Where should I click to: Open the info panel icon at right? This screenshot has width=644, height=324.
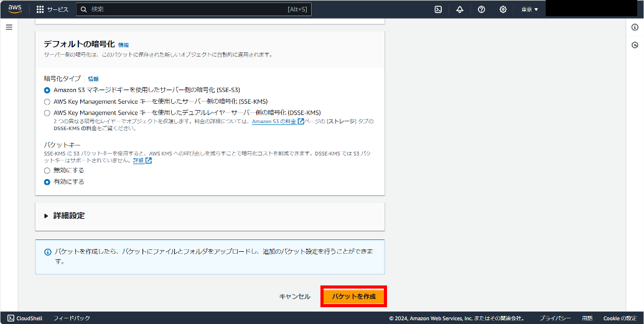[x=635, y=27]
